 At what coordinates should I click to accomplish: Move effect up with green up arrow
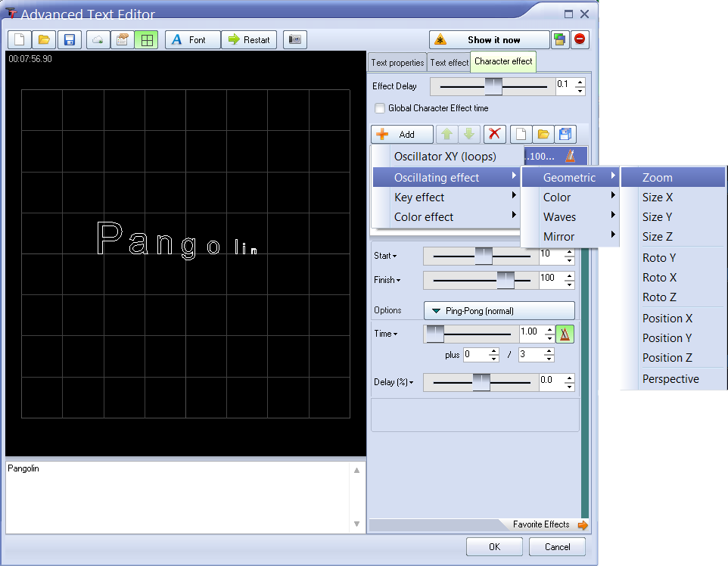[x=446, y=134]
